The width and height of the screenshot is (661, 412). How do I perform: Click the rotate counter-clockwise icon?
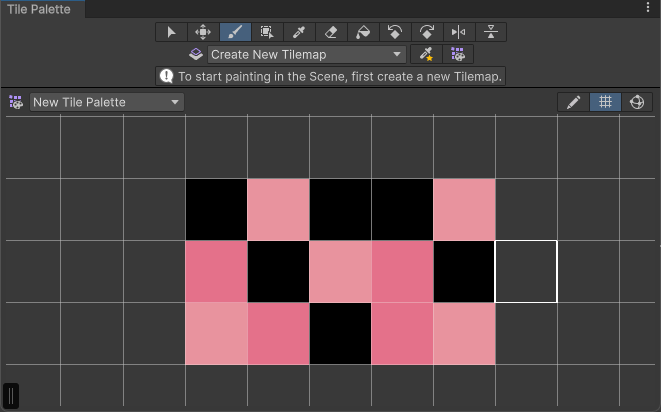pyautogui.click(x=394, y=32)
